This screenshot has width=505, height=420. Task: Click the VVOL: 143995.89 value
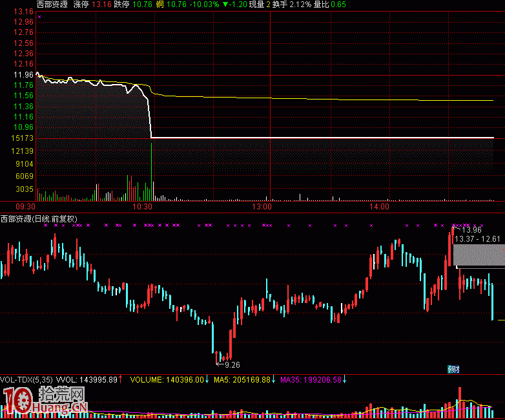[x=87, y=380]
